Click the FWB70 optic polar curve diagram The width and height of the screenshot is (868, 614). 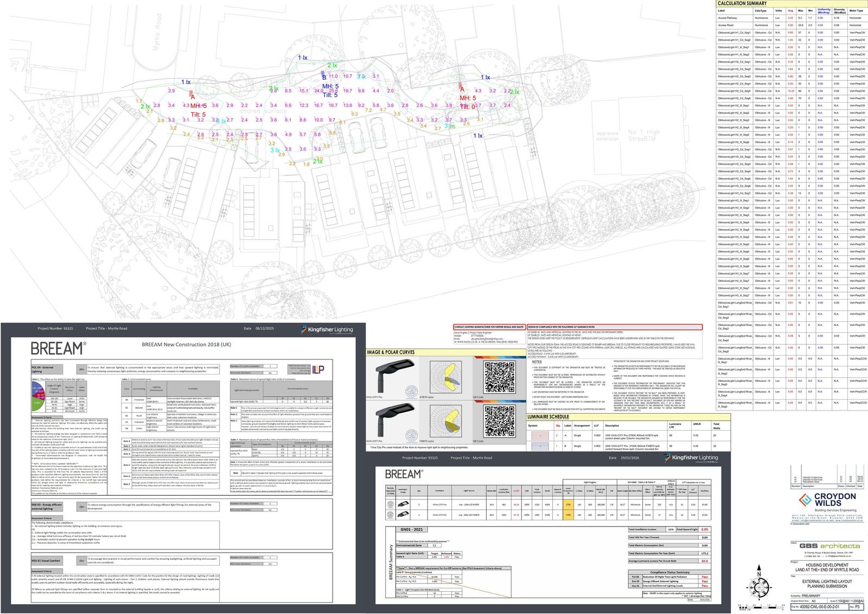445,421
